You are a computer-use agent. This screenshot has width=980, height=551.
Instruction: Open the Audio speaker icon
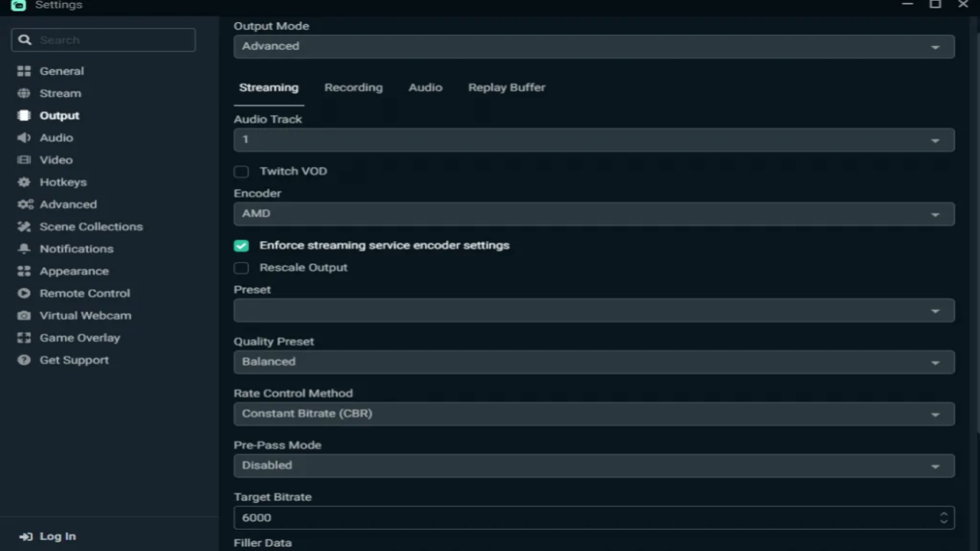pyautogui.click(x=24, y=138)
